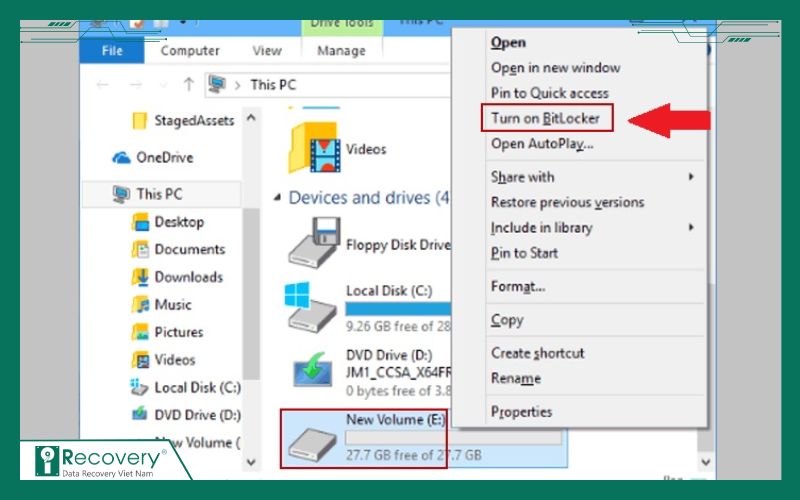The width and height of the screenshot is (800, 500).
Task: Click the Music folder icon in sidebar
Action: (140, 305)
